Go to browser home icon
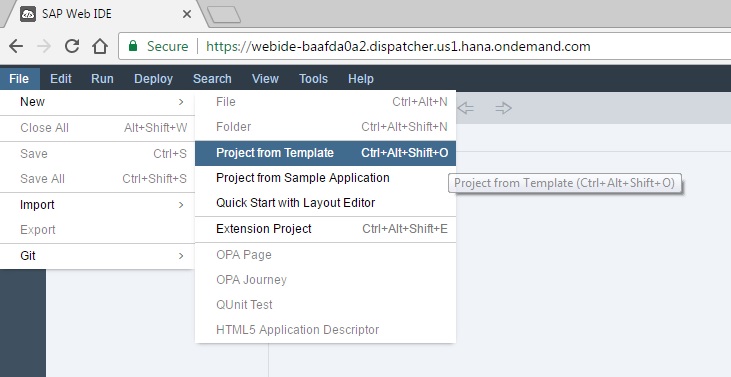The image size is (731, 377). pos(100,46)
